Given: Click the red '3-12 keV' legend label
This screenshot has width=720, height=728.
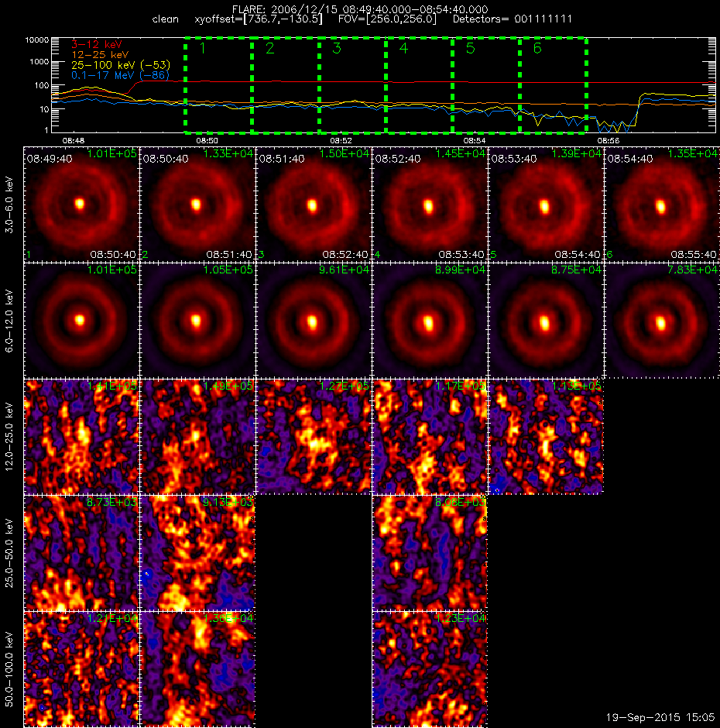Looking at the screenshot, I should pos(97,45).
